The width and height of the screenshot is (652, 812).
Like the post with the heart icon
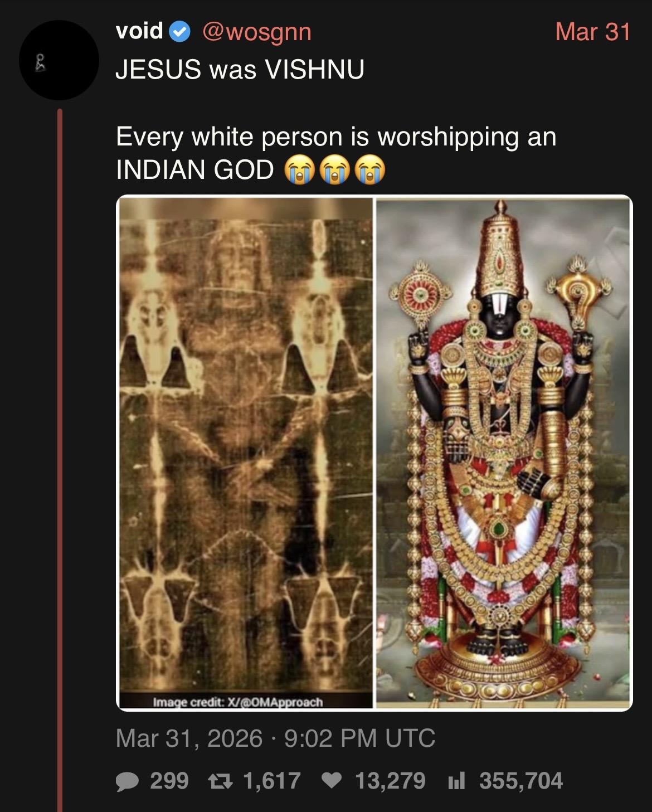(x=332, y=780)
